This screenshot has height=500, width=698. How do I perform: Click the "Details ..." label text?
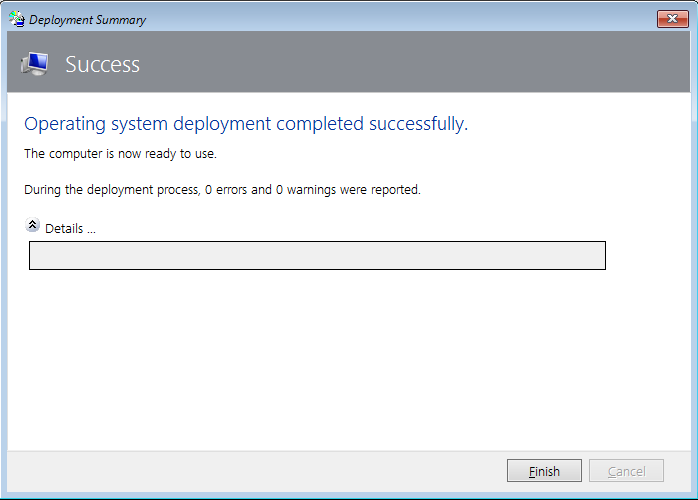point(70,228)
